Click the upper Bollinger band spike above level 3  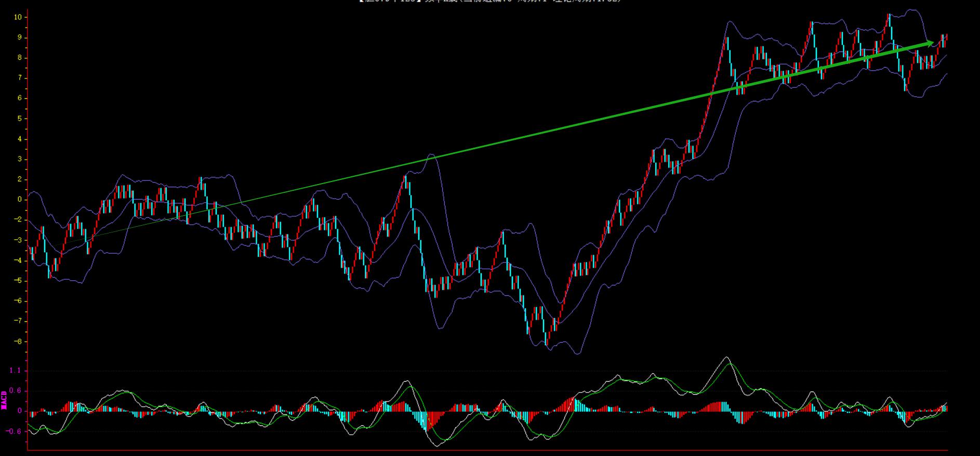coord(431,154)
